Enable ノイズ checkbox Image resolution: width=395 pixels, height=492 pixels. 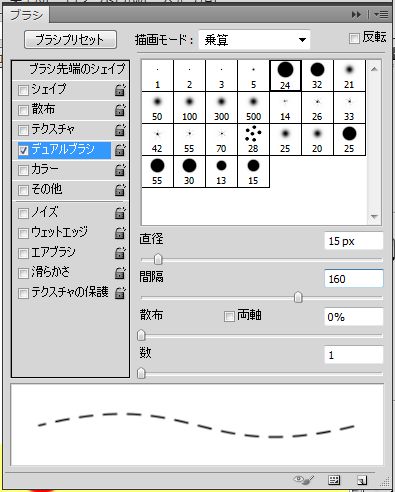coord(23,213)
